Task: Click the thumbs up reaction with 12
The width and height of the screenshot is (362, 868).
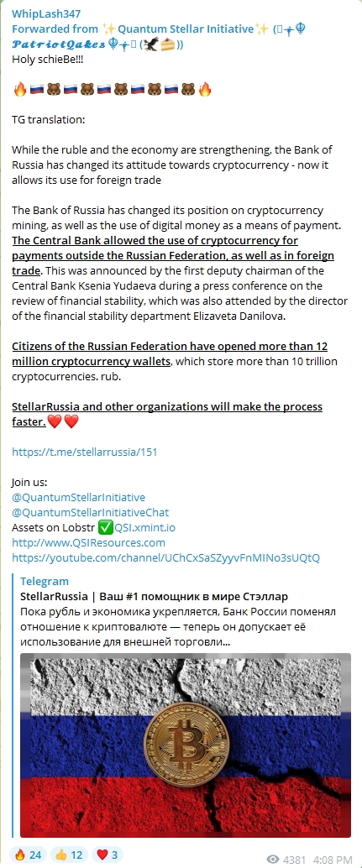Action: click(x=69, y=855)
